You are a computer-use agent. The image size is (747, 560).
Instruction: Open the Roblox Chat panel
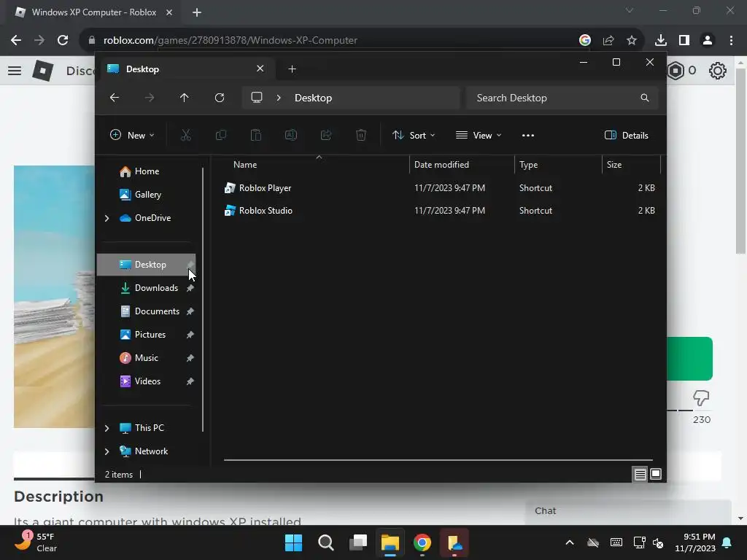(628, 511)
